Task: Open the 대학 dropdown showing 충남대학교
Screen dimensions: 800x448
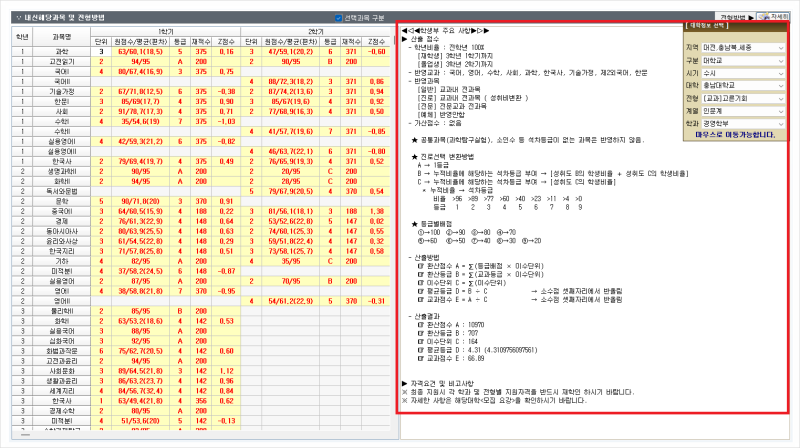Action: pos(742,85)
